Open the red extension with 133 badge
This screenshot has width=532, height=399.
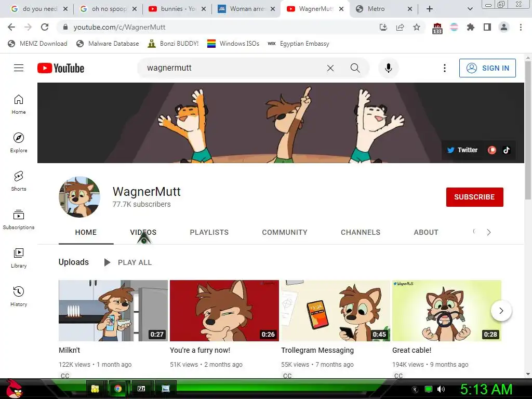pos(437,28)
